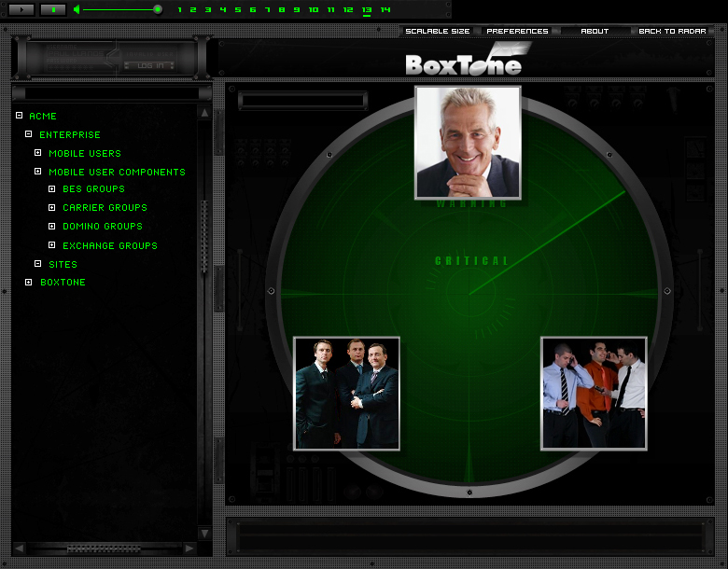Jump to slide 1
Viewport: 728px width, 569px height.
[x=180, y=9]
